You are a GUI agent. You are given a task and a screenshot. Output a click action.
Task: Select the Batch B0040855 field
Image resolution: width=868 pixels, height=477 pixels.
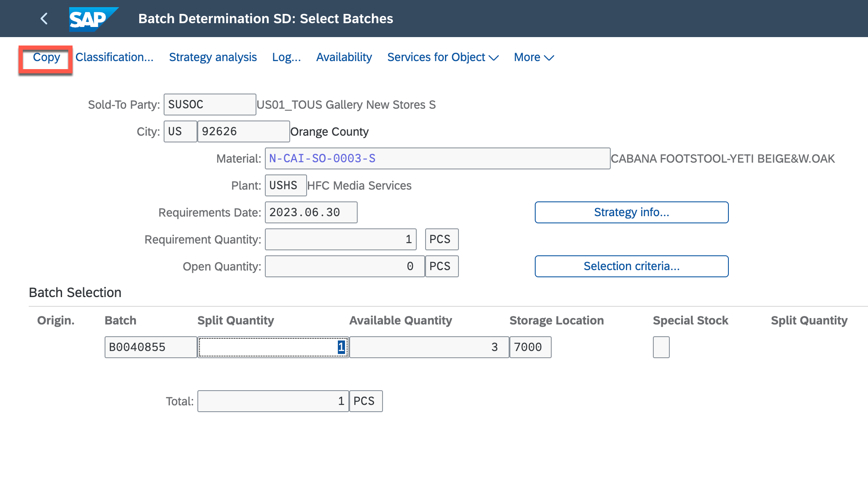pos(150,347)
